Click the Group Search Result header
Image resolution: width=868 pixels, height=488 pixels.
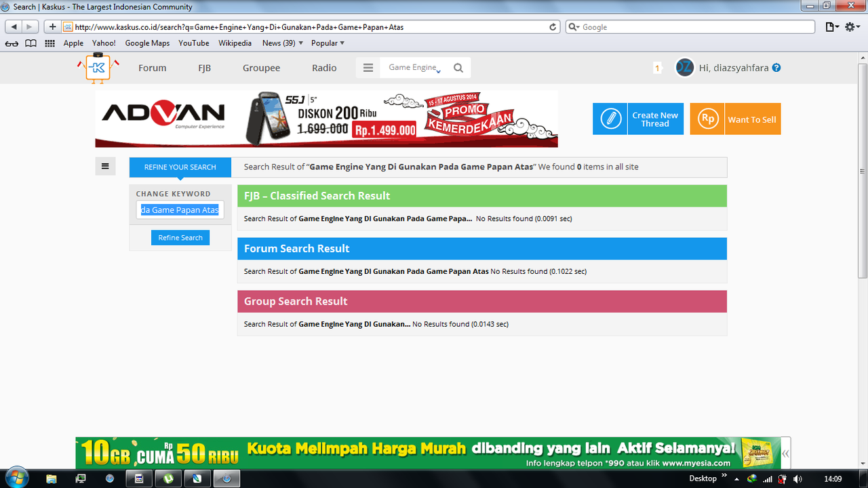click(x=482, y=302)
